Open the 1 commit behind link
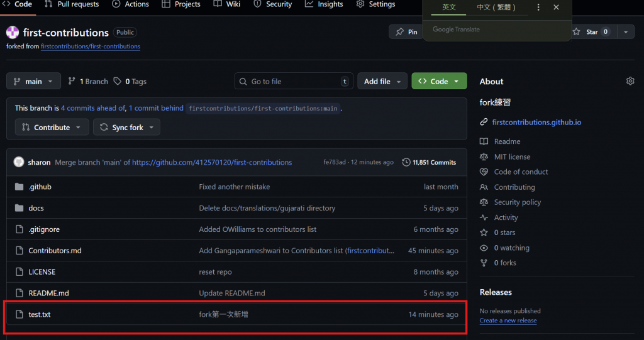Image resolution: width=644 pixels, height=340 pixels. (x=156, y=108)
